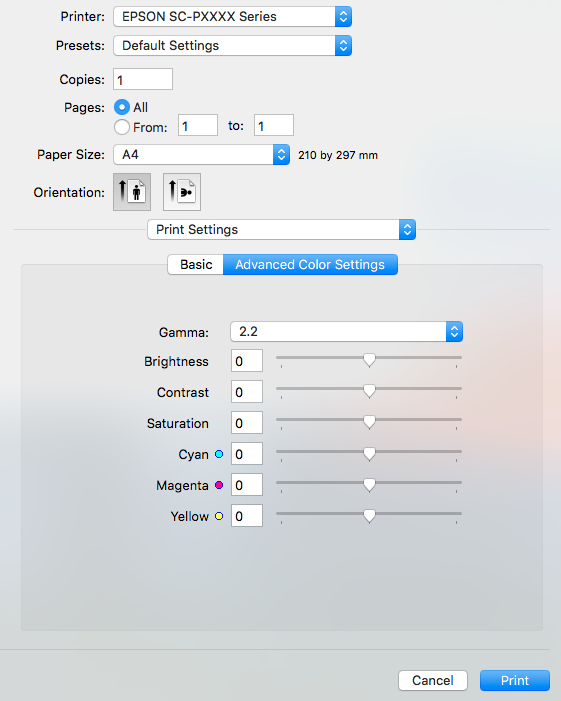Expand the Paper Size A4 dropdown

click(x=202, y=155)
